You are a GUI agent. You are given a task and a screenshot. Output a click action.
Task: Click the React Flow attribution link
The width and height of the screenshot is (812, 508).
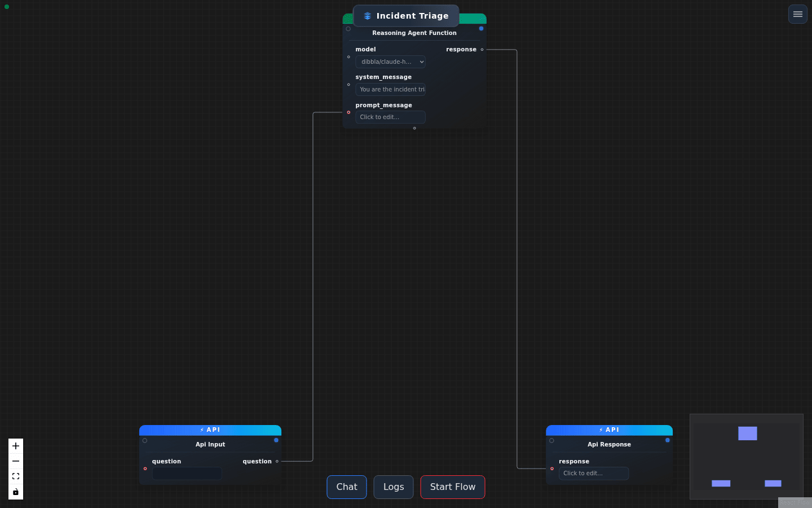tap(795, 503)
